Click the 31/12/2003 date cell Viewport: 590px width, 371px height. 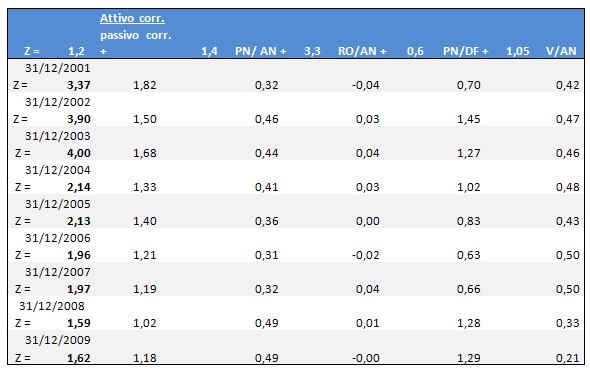(x=58, y=136)
